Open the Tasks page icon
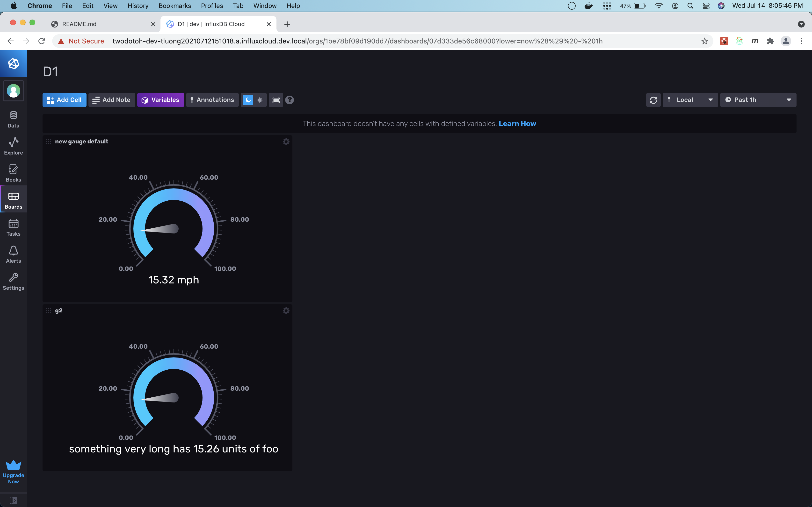The image size is (812, 507). [14, 227]
